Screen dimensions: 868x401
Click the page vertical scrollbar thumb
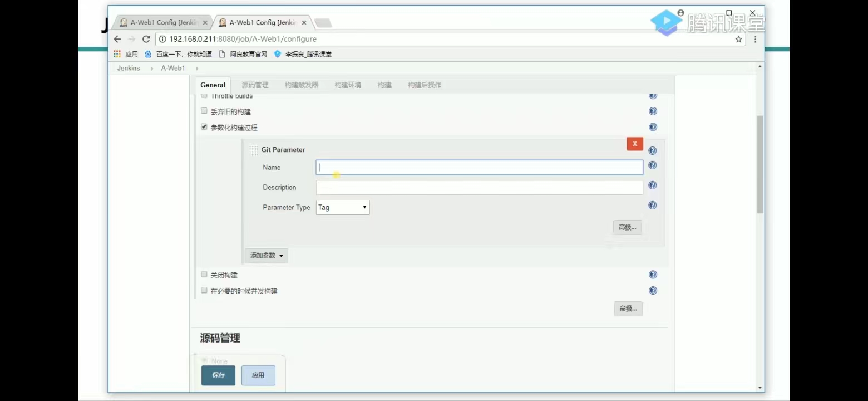click(x=760, y=164)
